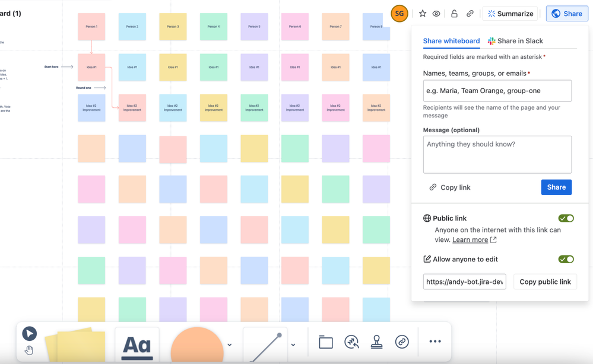Focus the Names, teams, groups, or emails field
This screenshot has width=593, height=364.
497,91
